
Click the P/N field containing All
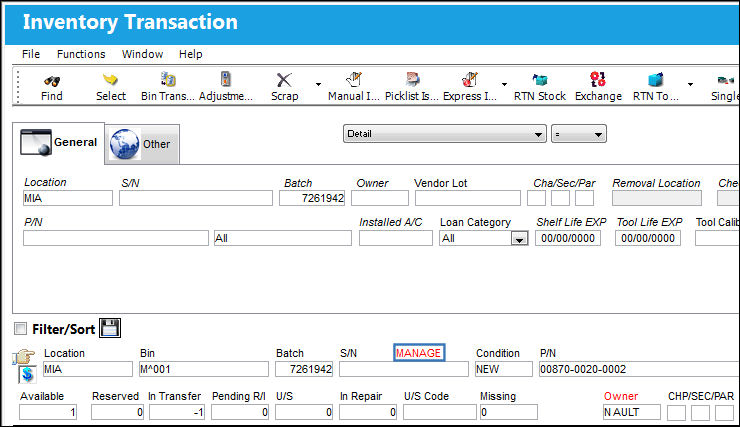pos(283,238)
